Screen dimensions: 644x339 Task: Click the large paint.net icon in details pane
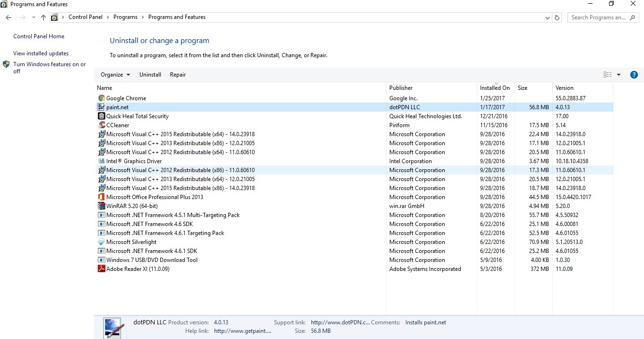113,328
